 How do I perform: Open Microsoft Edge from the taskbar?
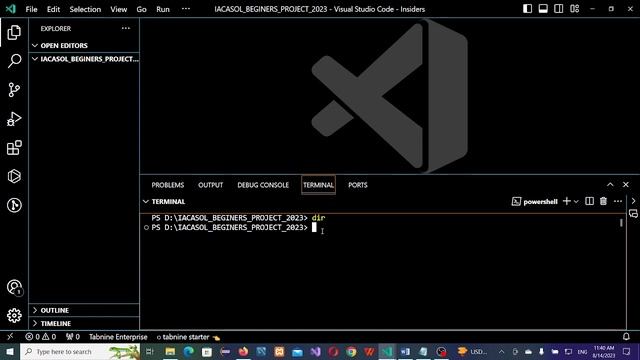(189, 351)
